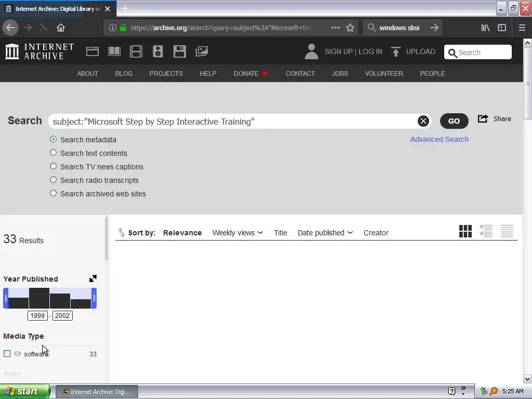The width and height of the screenshot is (532, 399).
Task: Open the HELP menu item
Action: click(208, 74)
